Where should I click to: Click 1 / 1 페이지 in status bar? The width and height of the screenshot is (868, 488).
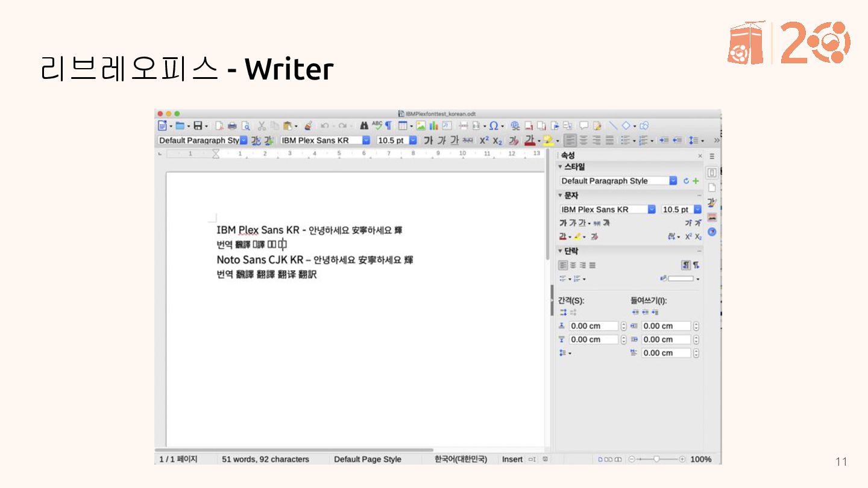point(178,459)
